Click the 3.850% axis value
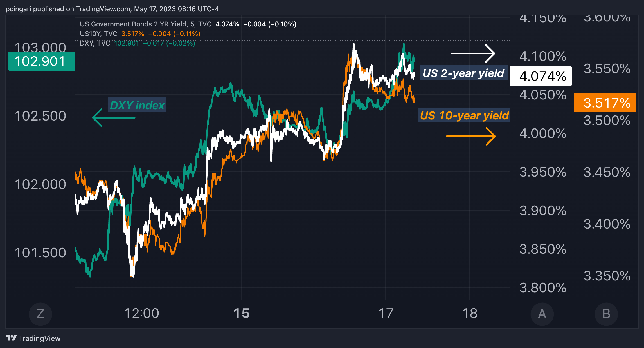The width and height of the screenshot is (644, 348). pos(542,249)
